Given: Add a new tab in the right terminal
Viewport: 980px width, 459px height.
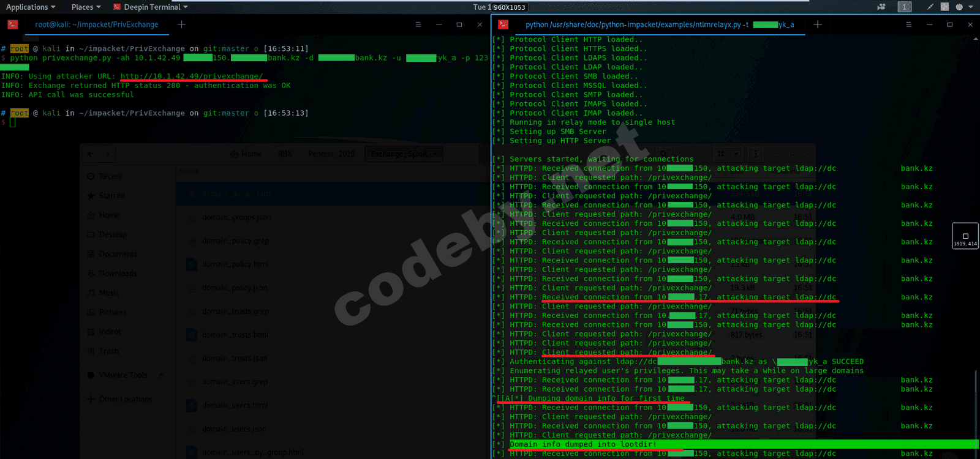Looking at the screenshot, I should 818,24.
